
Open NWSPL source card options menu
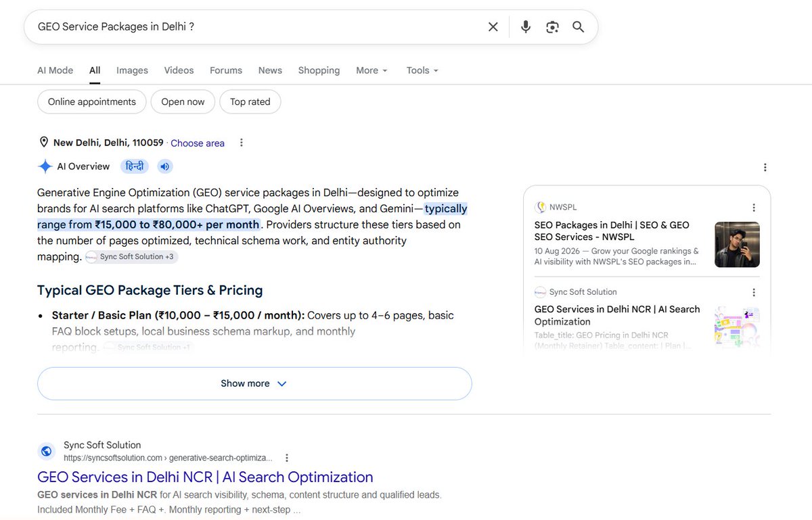pyautogui.click(x=754, y=208)
